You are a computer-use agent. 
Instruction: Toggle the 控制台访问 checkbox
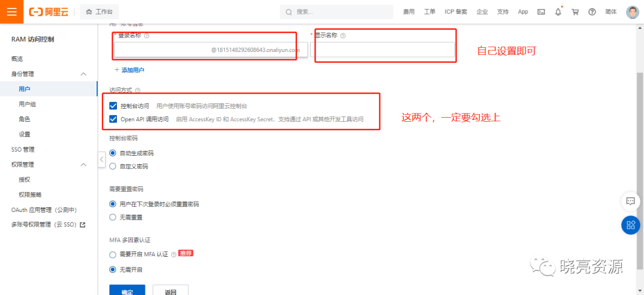point(113,106)
